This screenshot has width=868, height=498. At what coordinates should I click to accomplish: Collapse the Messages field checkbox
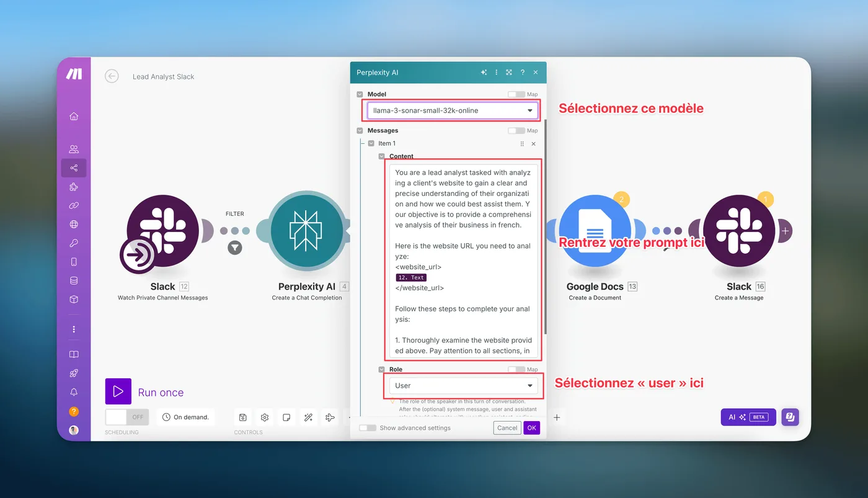coord(360,130)
